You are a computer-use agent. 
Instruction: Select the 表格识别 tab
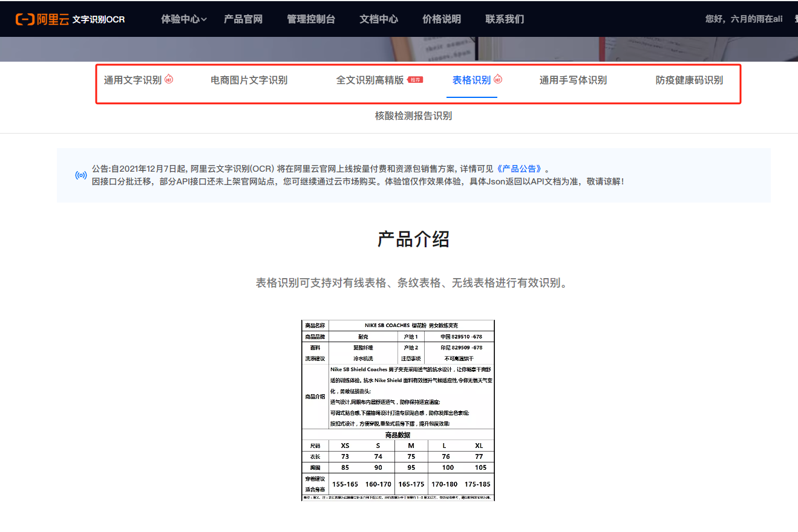pos(471,80)
